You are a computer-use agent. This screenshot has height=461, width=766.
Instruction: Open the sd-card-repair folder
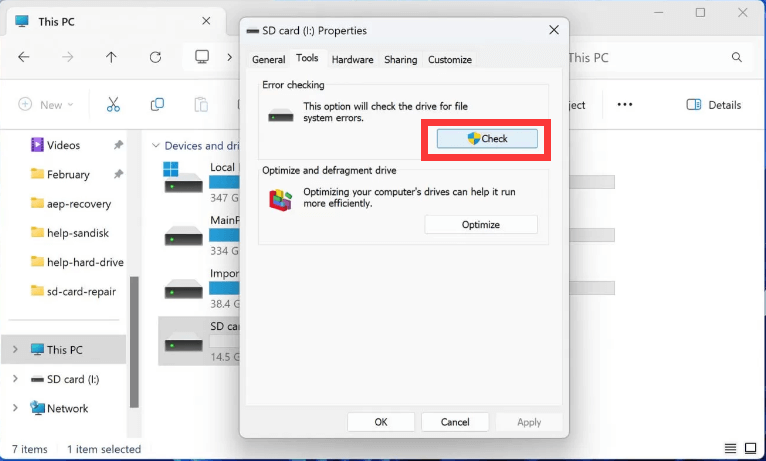(x=81, y=292)
